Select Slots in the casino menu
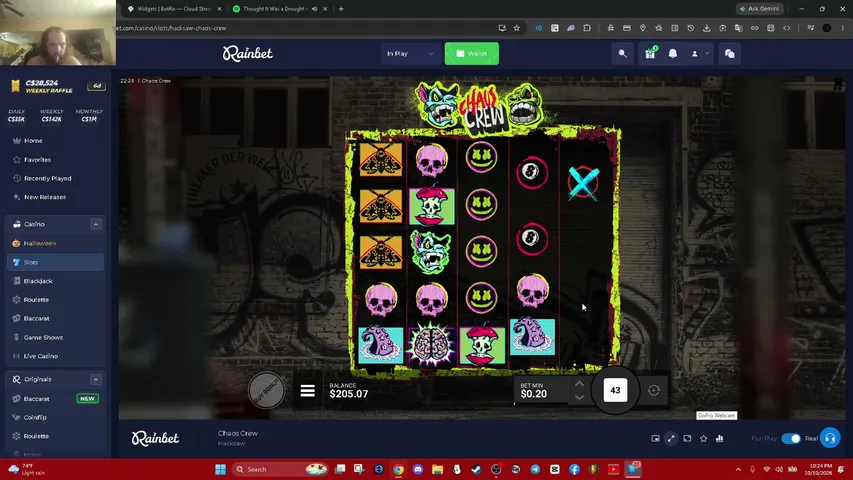The height and width of the screenshot is (480, 853). coord(55,262)
